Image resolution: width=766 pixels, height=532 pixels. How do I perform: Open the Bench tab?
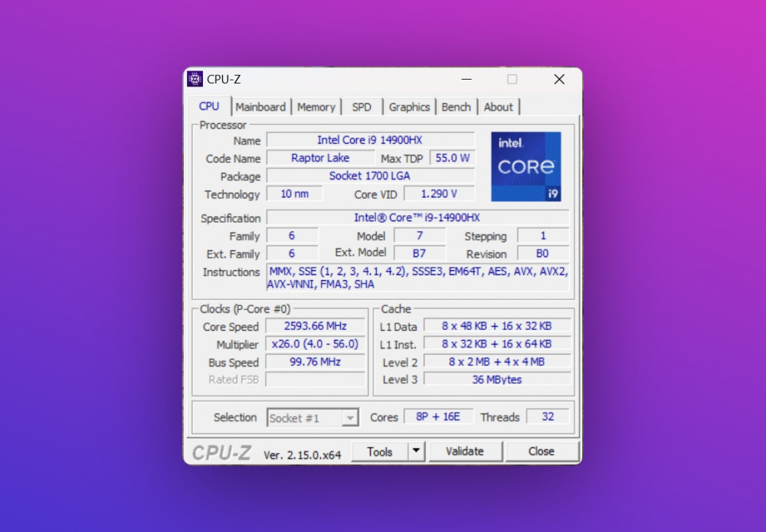tap(456, 107)
